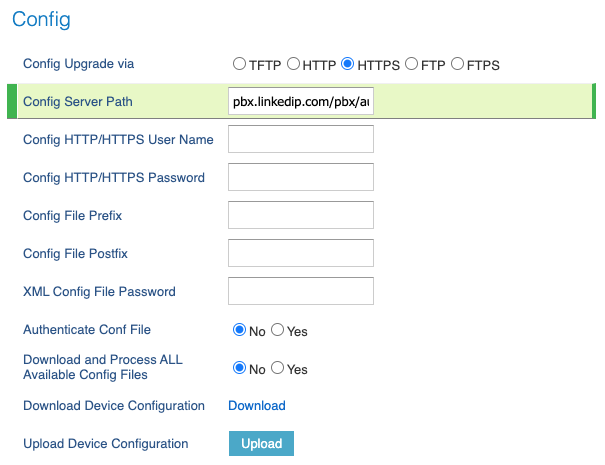Select FTP as upgrade method

coord(411,64)
